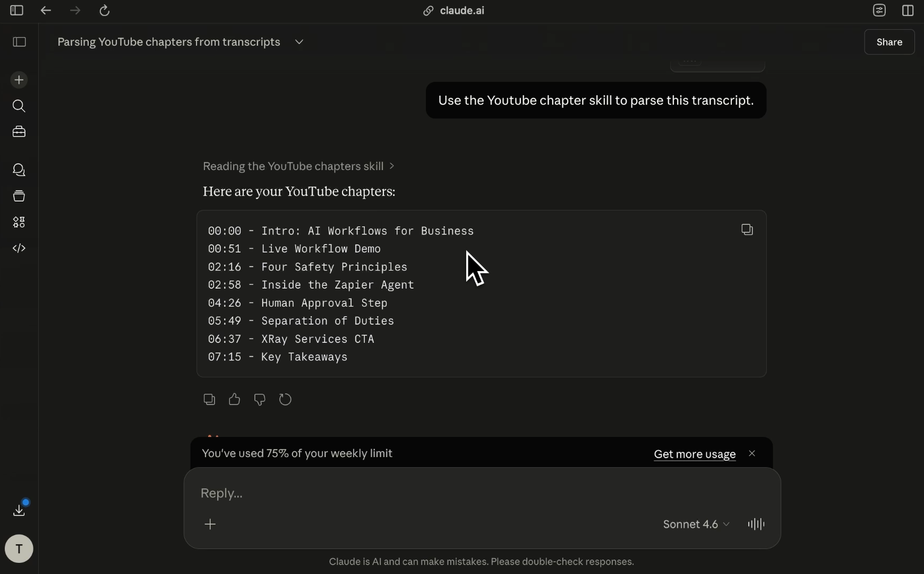Click the AI mistakes disclaimer text
924x574 pixels.
[482, 562]
